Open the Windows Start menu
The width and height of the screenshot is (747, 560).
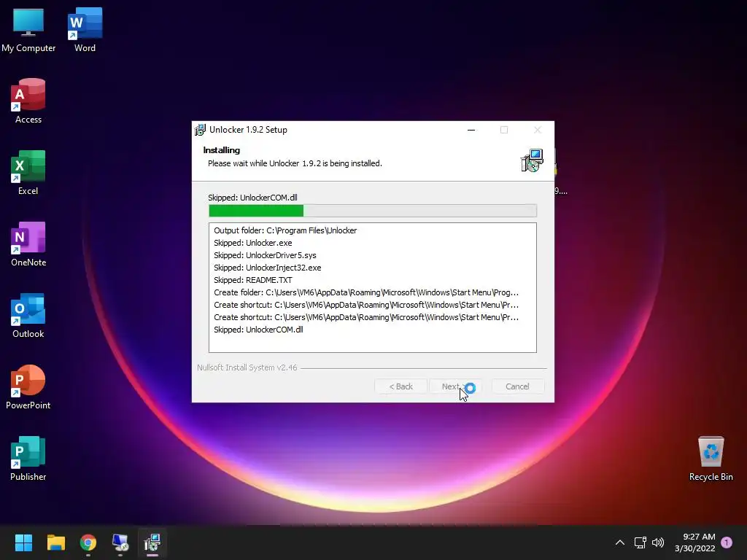23,542
